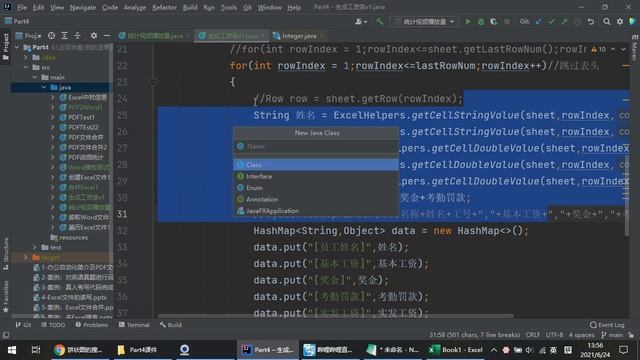Open the TODO tool window

point(53,325)
